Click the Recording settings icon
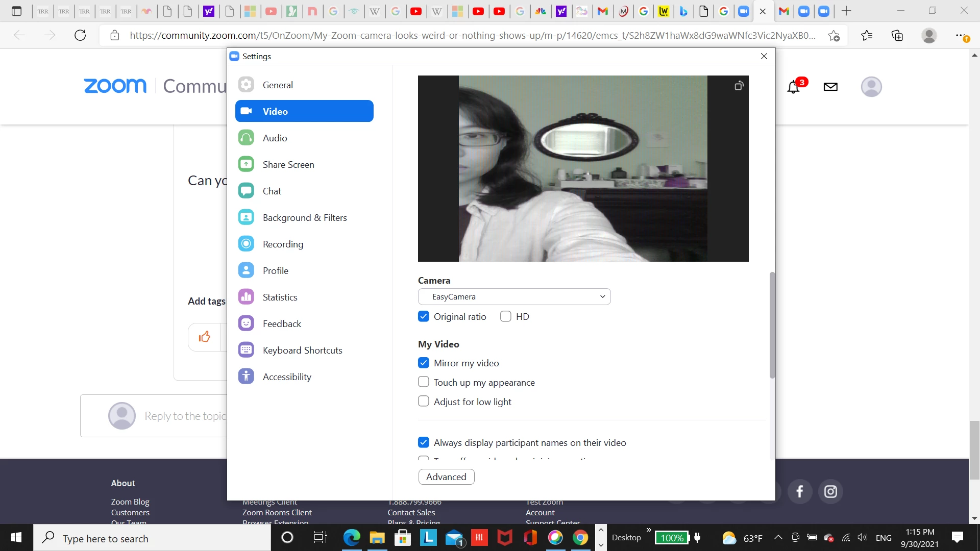This screenshot has height=551, width=980. coord(246,244)
